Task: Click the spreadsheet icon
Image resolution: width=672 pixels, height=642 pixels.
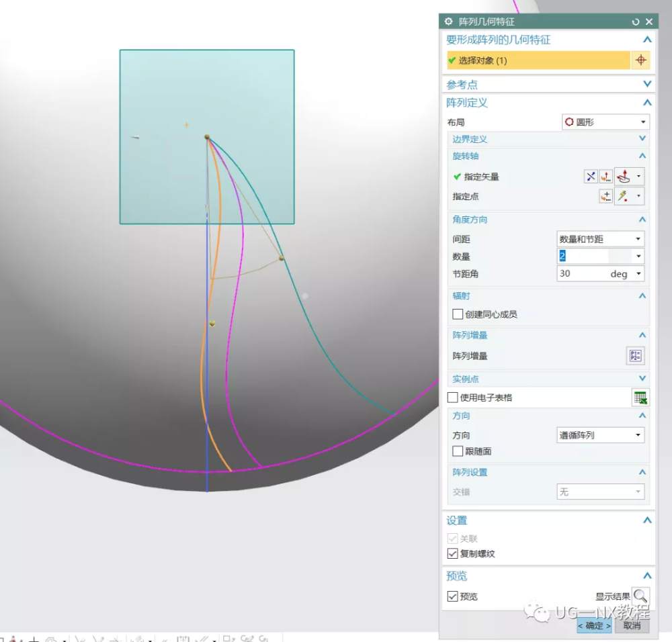Action: point(640,398)
